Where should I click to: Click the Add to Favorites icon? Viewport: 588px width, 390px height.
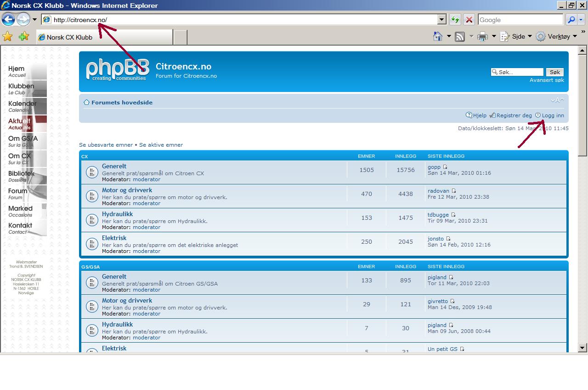tap(23, 36)
